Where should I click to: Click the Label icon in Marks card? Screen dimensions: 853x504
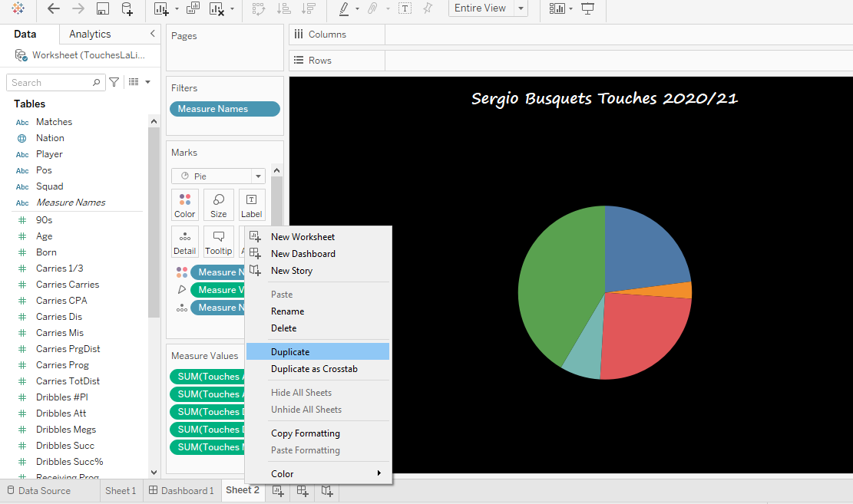pyautogui.click(x=252, y=204)
